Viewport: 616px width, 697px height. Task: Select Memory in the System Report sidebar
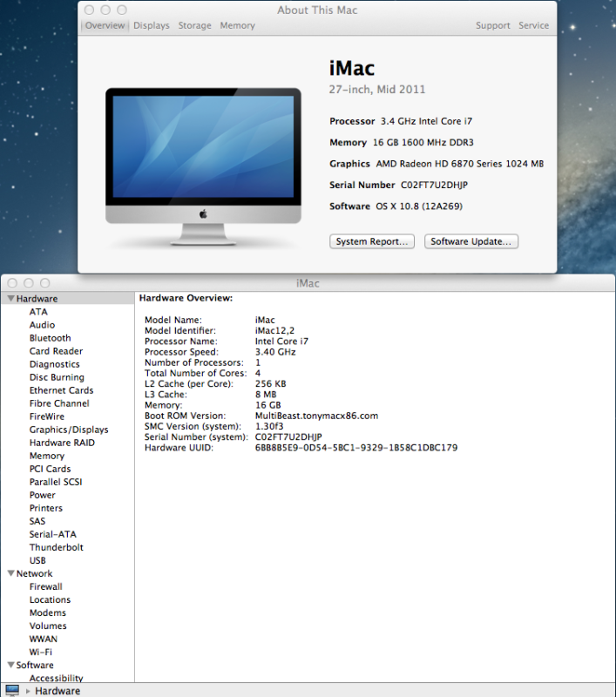coord(47,456)
